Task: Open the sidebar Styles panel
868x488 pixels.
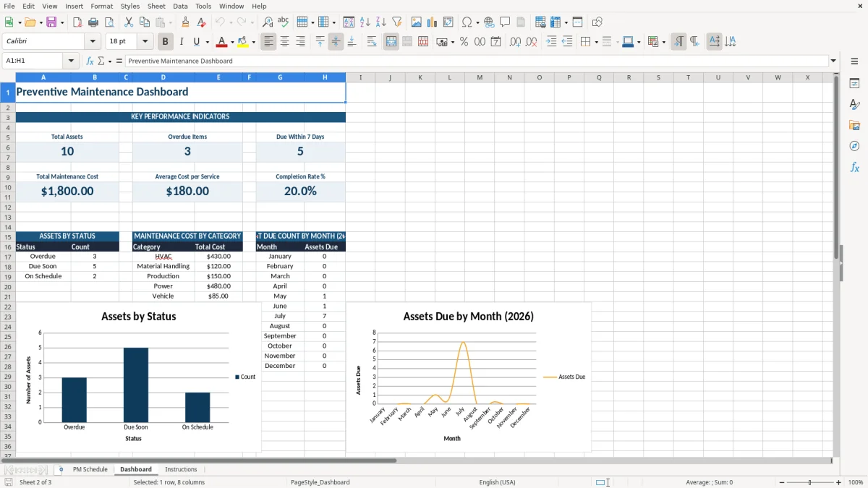Action: pyautogui.click(x=854, y=105)
